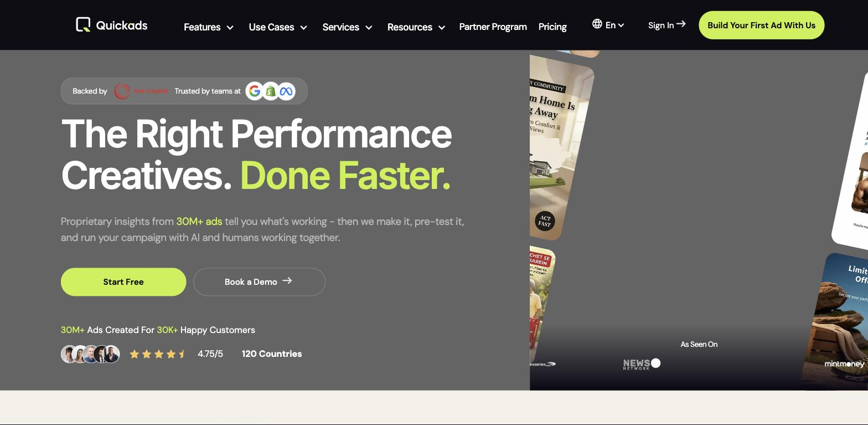Viewport: 868px width, 425px height.
Task: Click the As Seen On label
Action: coord(699,345)
